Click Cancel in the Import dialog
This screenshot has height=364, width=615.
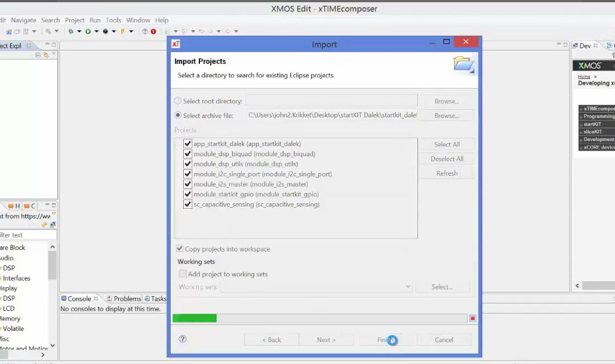point(444,340)
